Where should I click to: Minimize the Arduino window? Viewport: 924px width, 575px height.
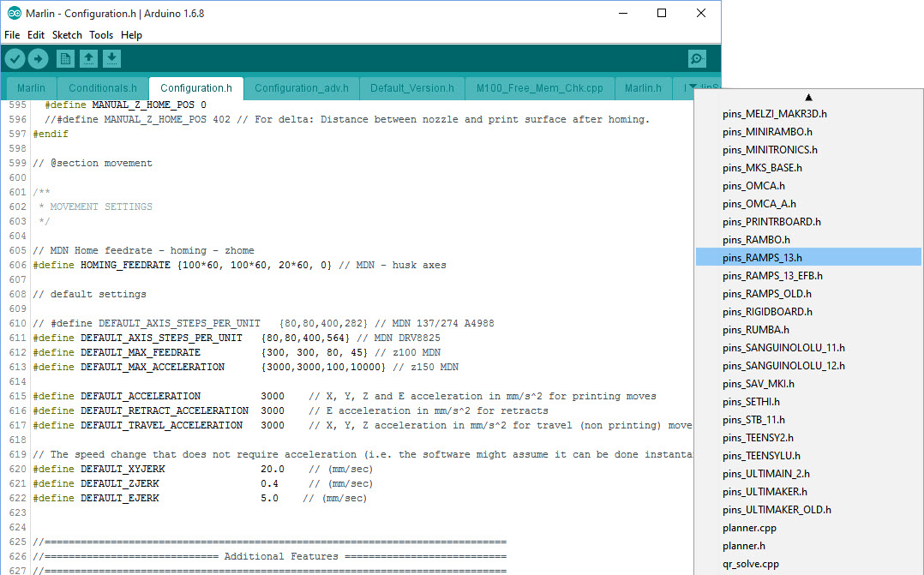[623, 13]
